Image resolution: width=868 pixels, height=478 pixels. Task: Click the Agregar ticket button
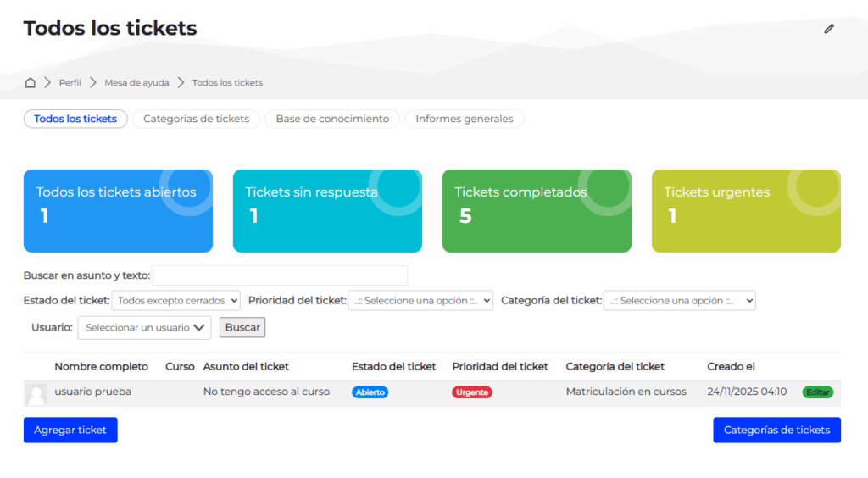(70, 431)
